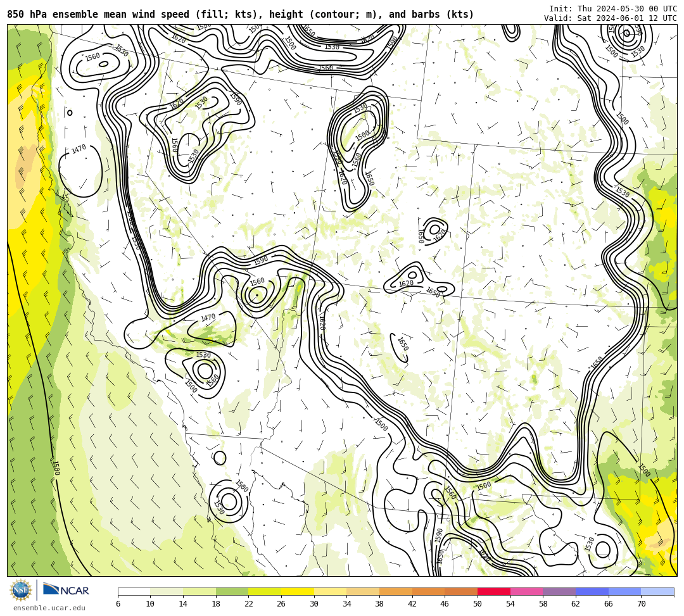Click the colorbar tick label 50

(478, 604)
